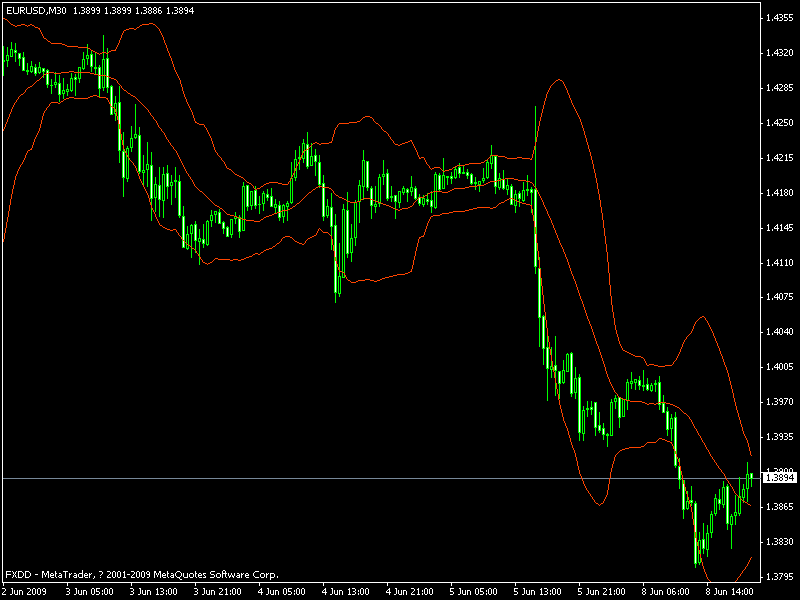Select the horizontal bid price line
The height and width of the screenshot is (600, 800).
381,478
